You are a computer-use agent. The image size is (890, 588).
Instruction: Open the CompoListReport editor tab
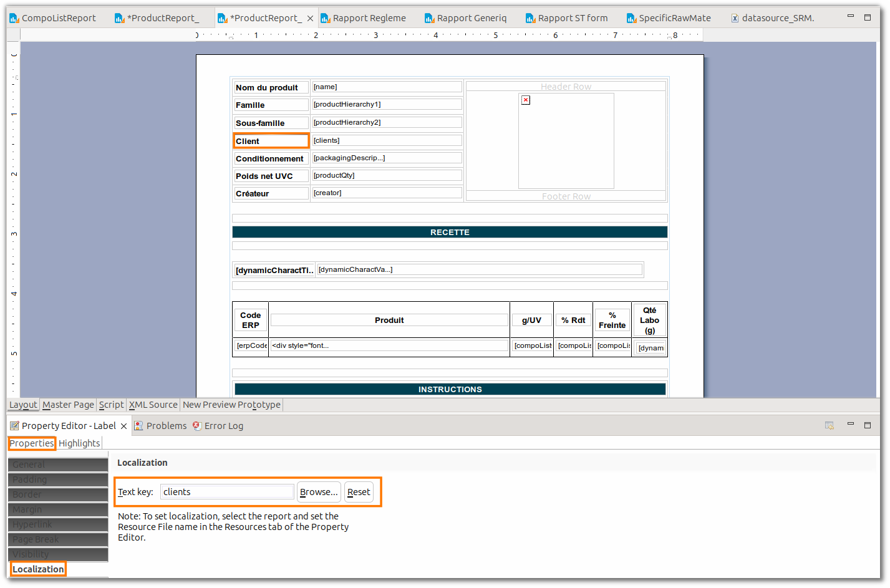click(x=53, y=18)
